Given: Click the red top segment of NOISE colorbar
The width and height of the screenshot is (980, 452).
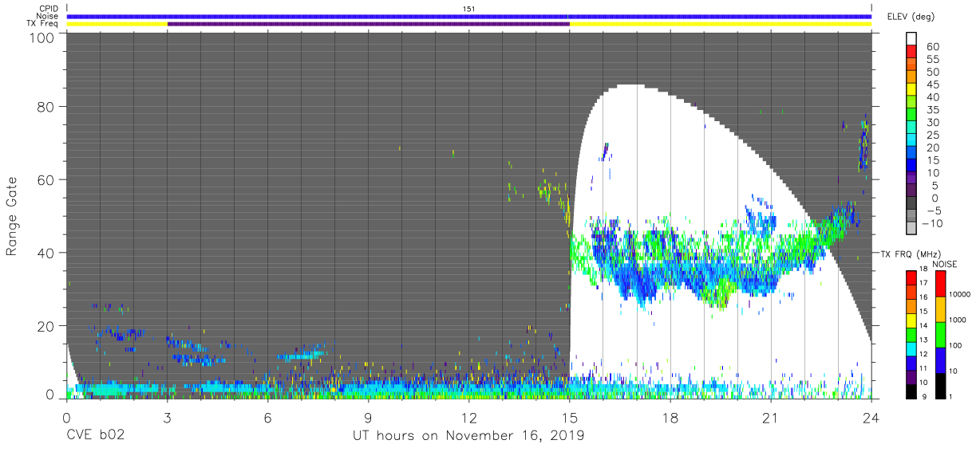Looking at the screenshot, I should pos(939,284).
